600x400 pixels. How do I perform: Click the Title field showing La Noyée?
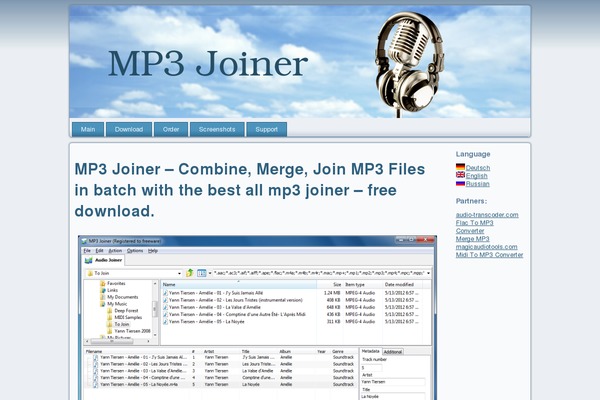[393, 396]
